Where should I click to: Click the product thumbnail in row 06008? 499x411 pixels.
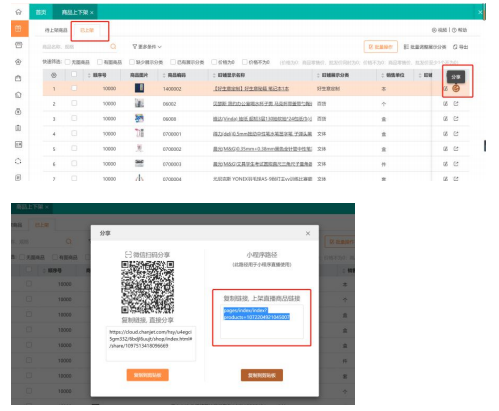coord(139,118)
